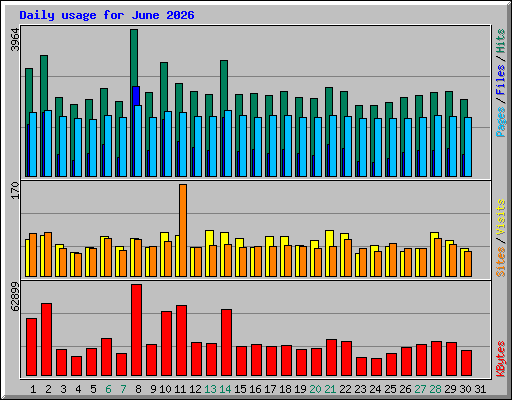Select the green Hits bar for day 1
This screenshot has width=512, height=400.
click(29, 90)
